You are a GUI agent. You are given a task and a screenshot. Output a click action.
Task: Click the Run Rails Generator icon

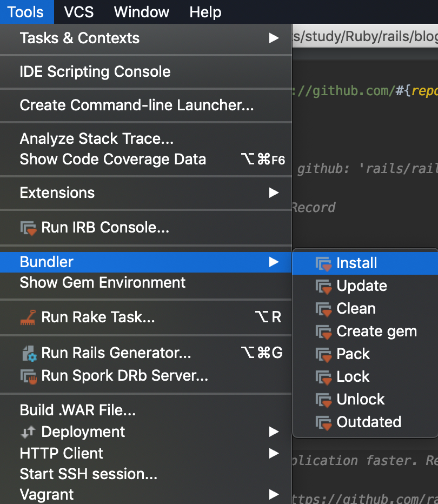tap(28, 354)
